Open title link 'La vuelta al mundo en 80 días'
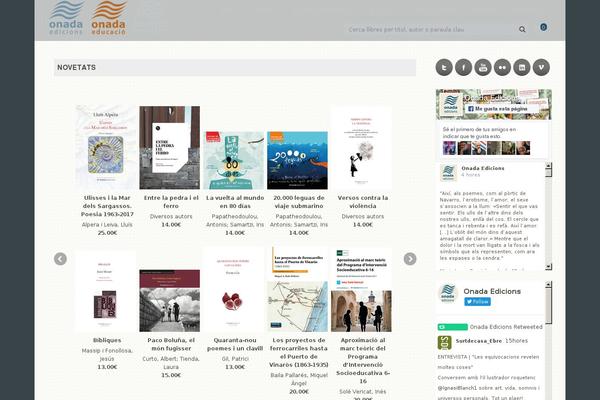Image resolution: width=600 pixels, height=400 pixels. pos(235,202)
